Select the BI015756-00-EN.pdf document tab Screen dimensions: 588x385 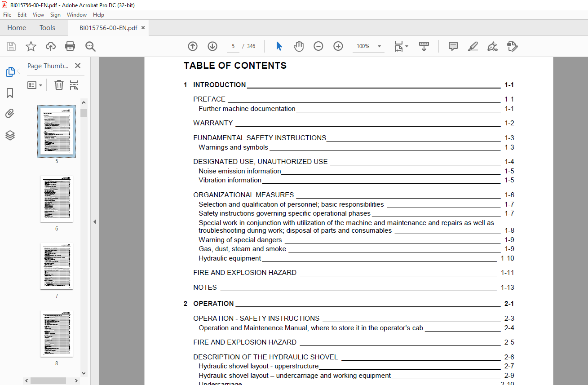[x=108, y=28]
